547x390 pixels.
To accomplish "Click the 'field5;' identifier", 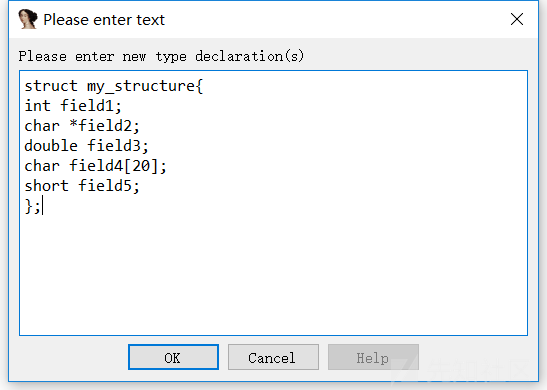I will point(109,186).
